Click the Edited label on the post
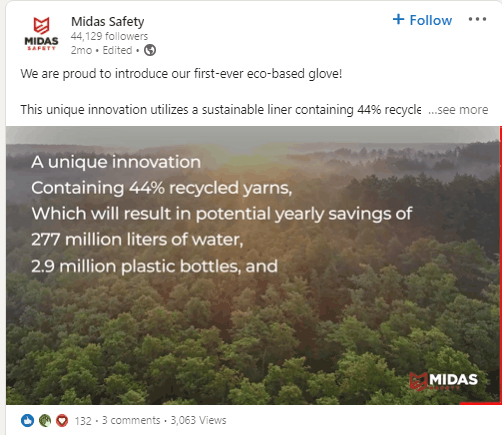Viewport: 502px width, 435px height. [x=117, y=50]
